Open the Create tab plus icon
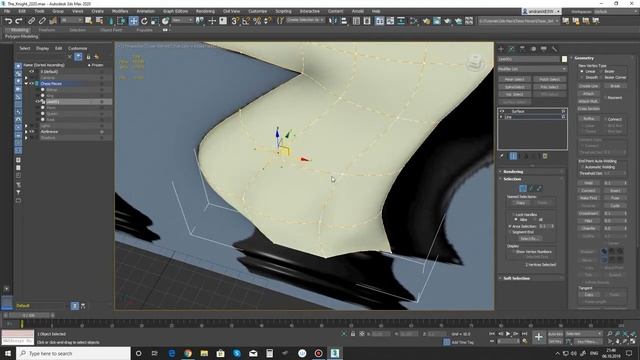Viewport: 640px width, 360px height. point(501,49)
